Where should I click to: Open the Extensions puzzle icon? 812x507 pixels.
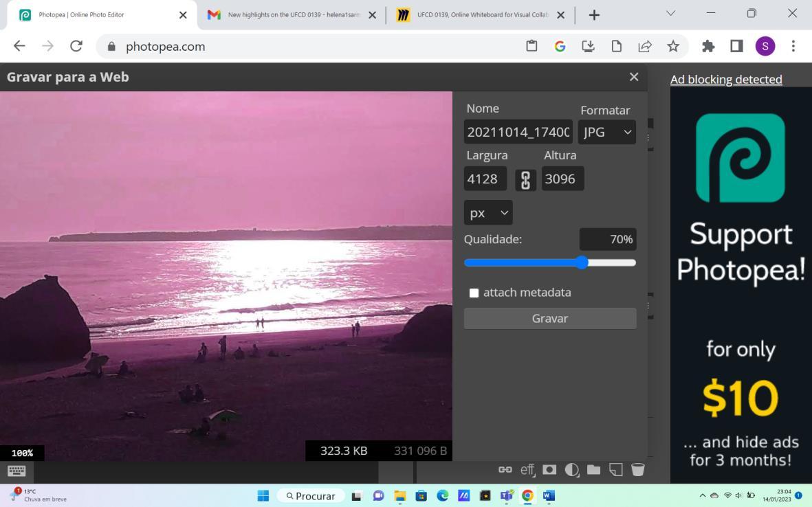708,47
